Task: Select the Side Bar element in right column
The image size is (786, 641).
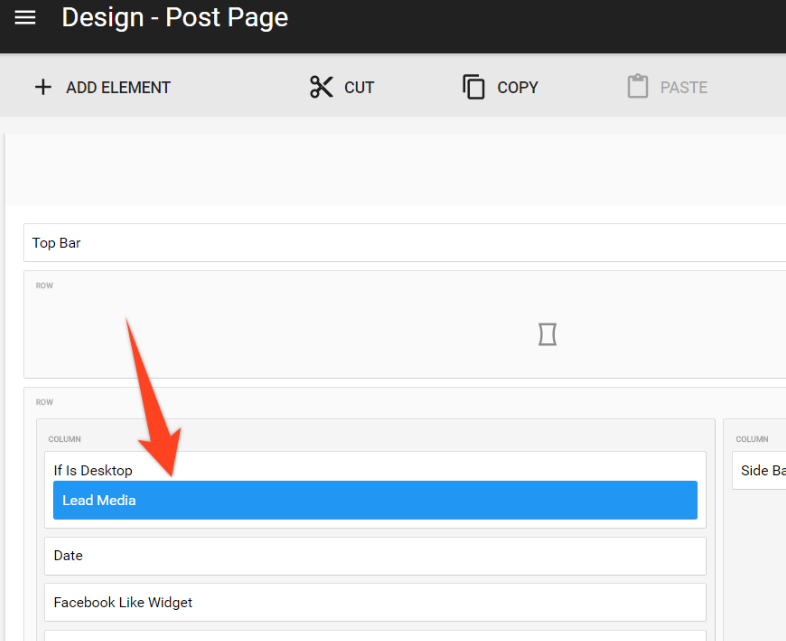Action: coord(762,470)
